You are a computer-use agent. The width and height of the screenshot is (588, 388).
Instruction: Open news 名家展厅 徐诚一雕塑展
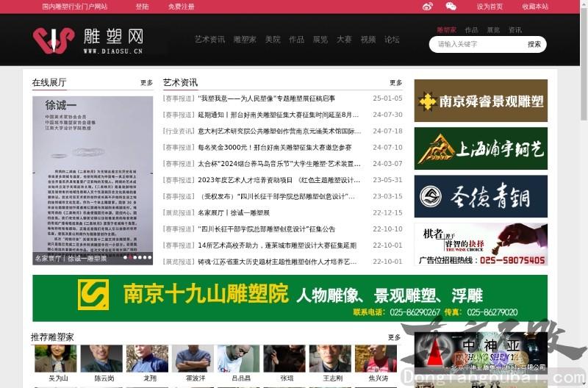[234, 212]
